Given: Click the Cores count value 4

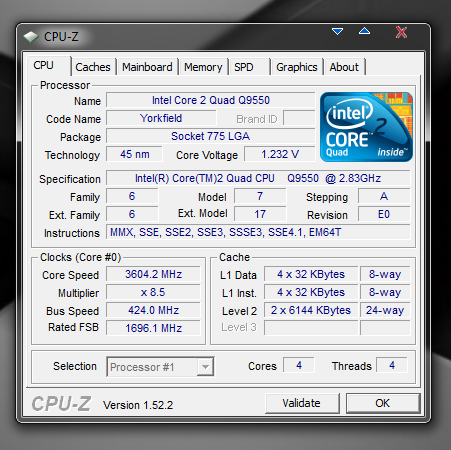Looking at the screenshot, I should click(299, 365).
